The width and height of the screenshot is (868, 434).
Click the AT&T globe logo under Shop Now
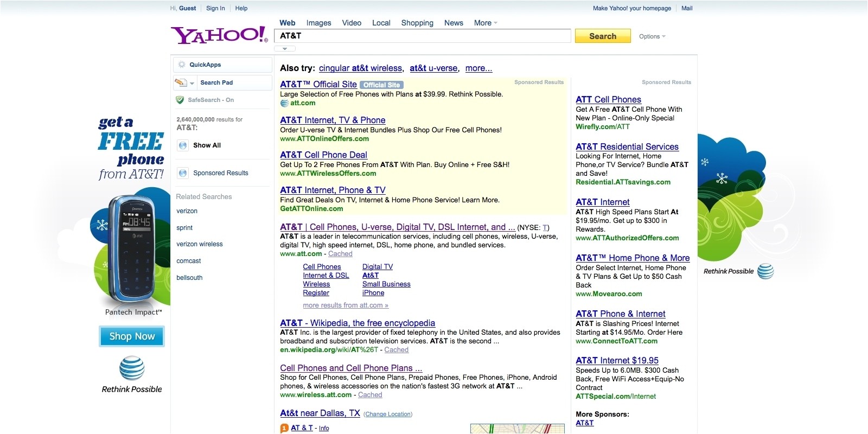pos(132,368)
